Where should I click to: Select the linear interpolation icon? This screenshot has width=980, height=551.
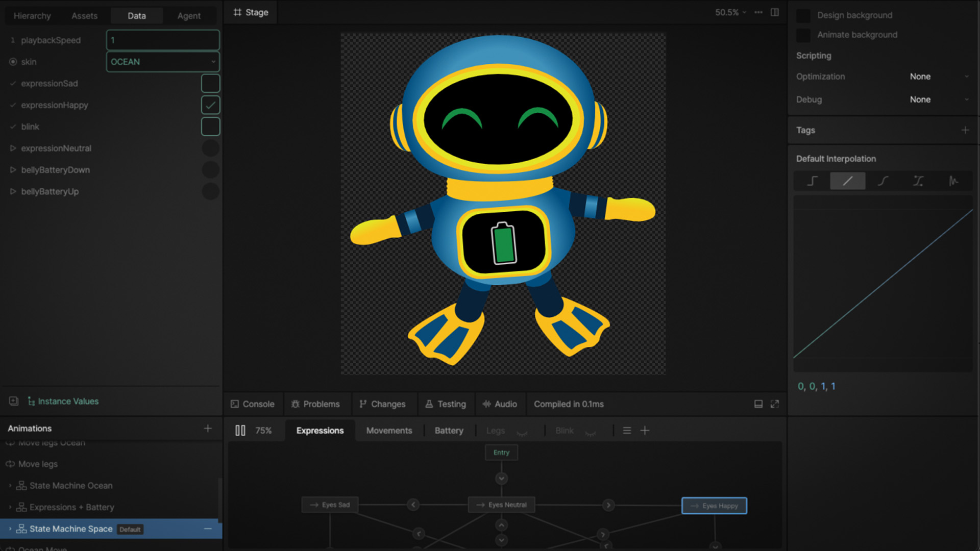pyautogui.click(x=847, y=181)
